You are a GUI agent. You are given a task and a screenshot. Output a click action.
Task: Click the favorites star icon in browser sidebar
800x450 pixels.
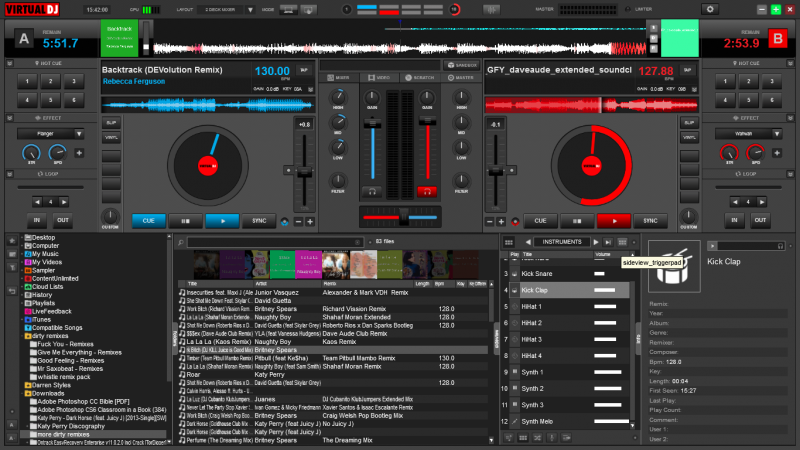coord(12,240)
